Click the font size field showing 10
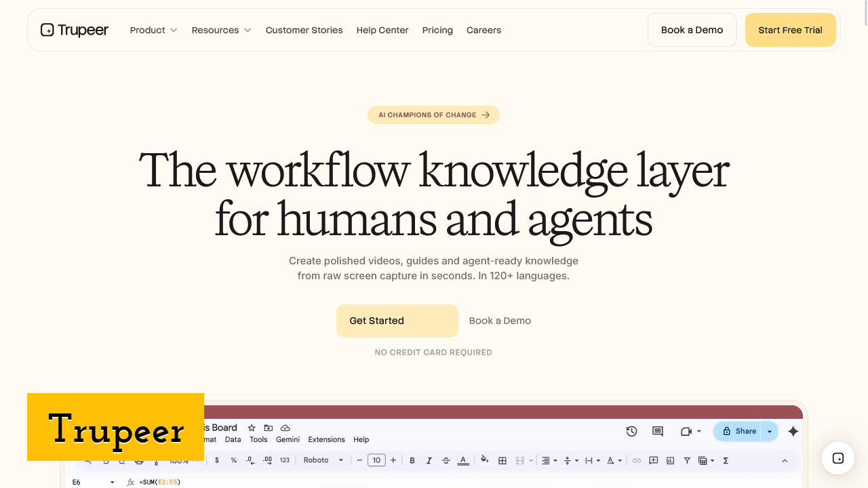 point(376,460)
